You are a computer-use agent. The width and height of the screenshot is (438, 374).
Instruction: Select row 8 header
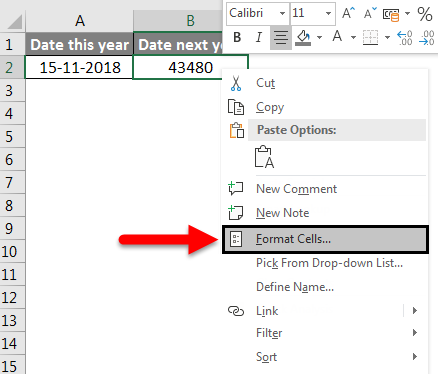[x=12, y=206]
